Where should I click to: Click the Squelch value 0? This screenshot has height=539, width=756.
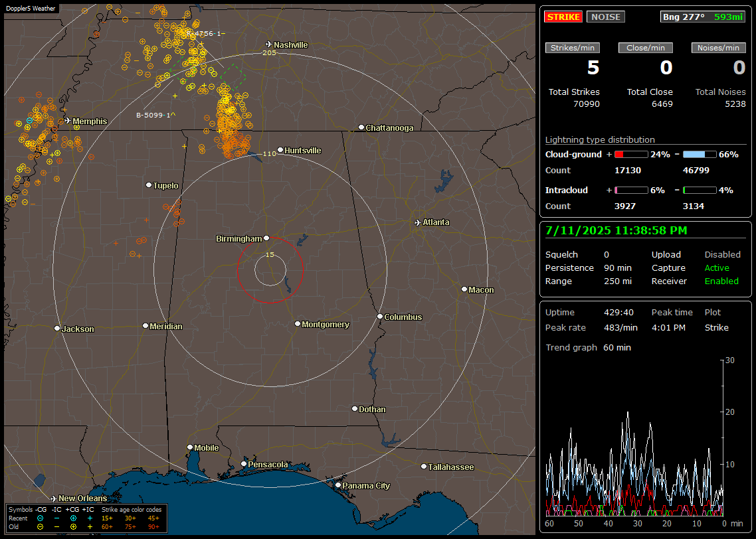(607, 254)
